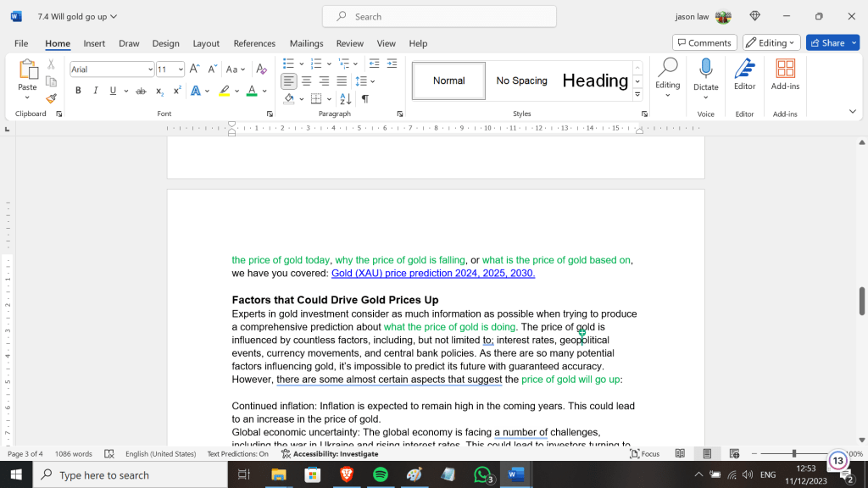Expand the Styles gallery more arrow
Viewport: 868px width, 488px height.
(637, 96)
